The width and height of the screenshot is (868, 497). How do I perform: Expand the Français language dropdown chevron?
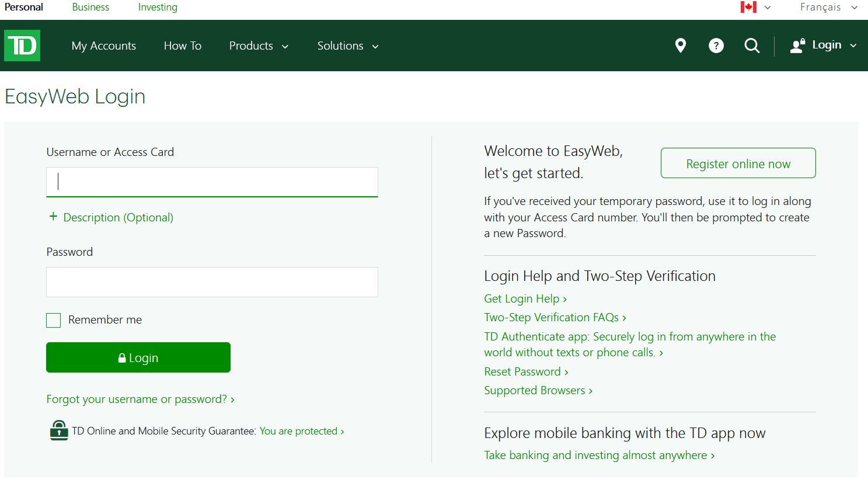855,8
